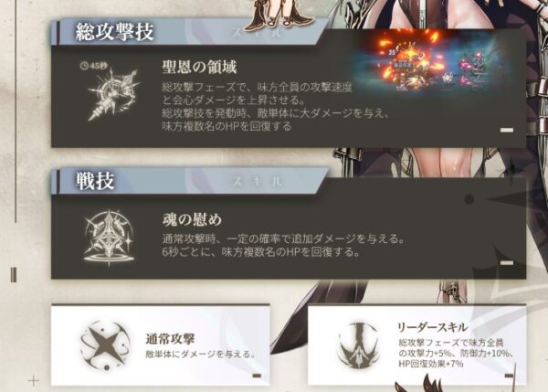Click the 聖恩の領域 description text
This screenshot has width=548, height=392.
(276, 107)
